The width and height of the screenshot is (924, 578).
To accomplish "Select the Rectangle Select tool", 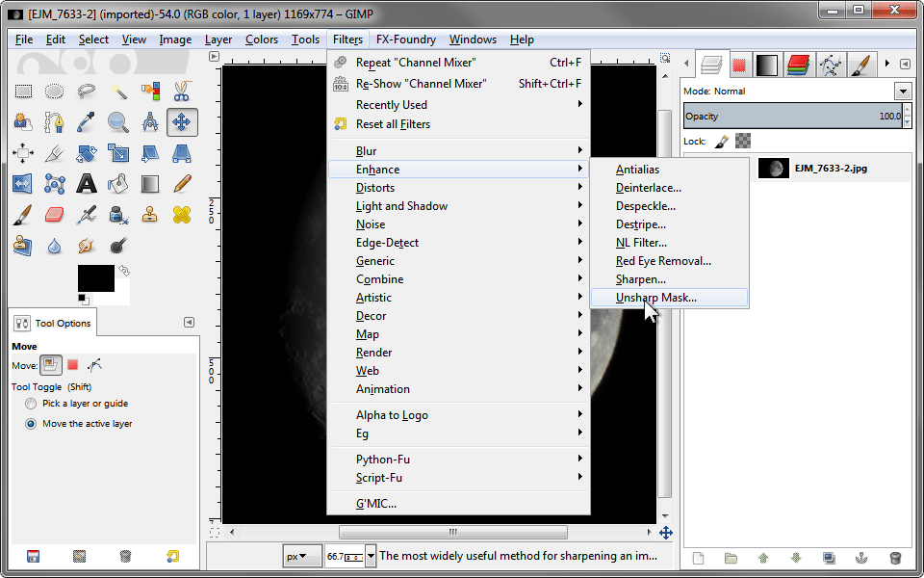I will [23, 91].
